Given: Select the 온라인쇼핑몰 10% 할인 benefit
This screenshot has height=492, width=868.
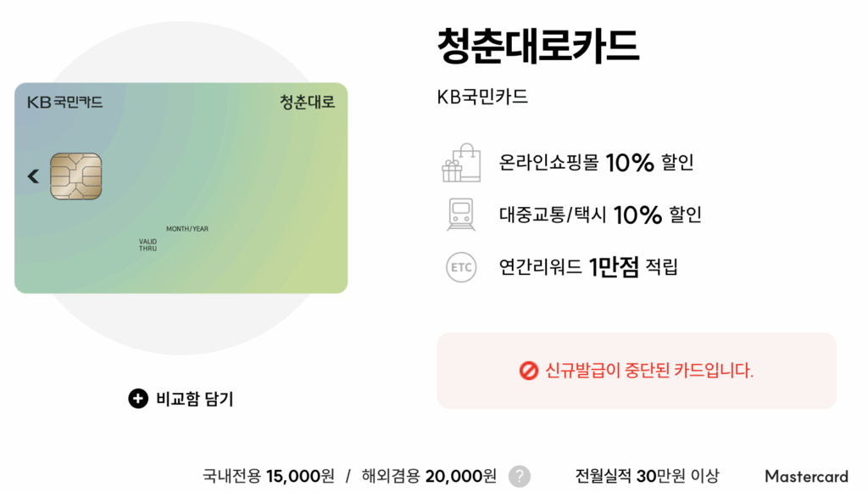Looking at the screenshot, I should (x=596, y=163).
